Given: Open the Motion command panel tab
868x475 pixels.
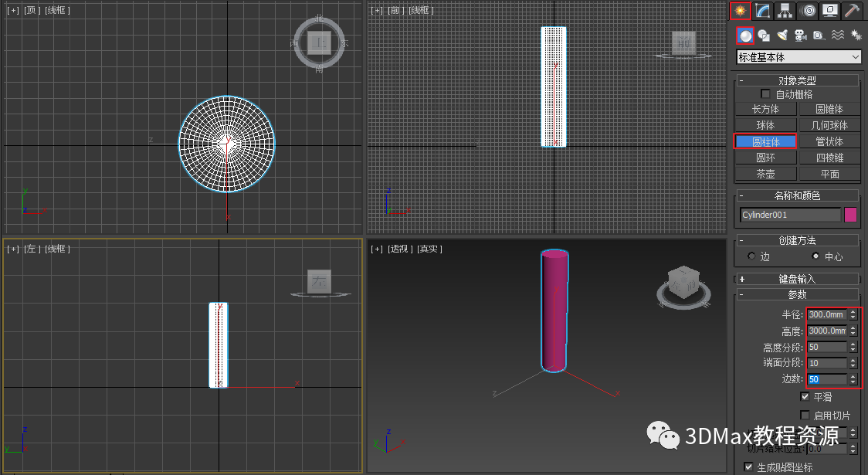Looking at the screenshot, I should pyautogui.click(x=809, y=11).
